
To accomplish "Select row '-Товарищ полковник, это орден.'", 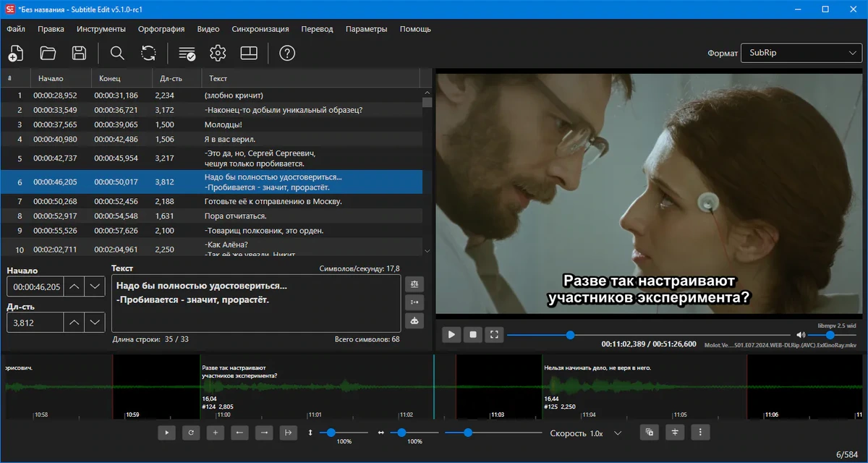I will tap(211, 231).
